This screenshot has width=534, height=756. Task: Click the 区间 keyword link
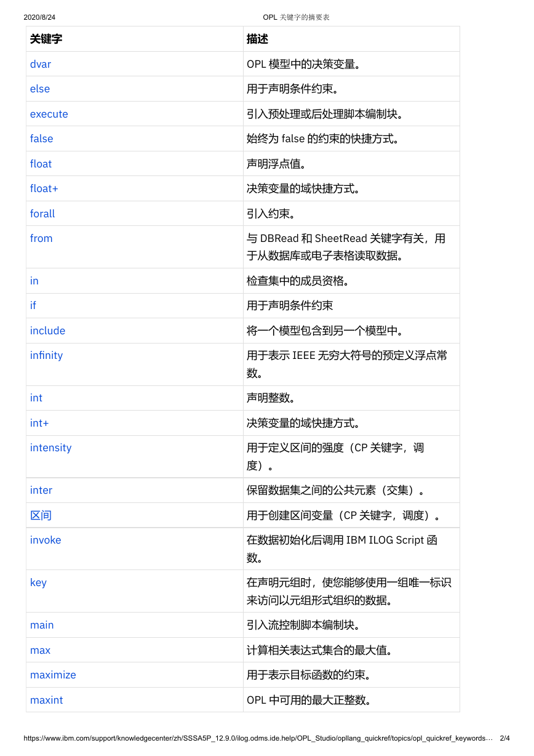41,515
